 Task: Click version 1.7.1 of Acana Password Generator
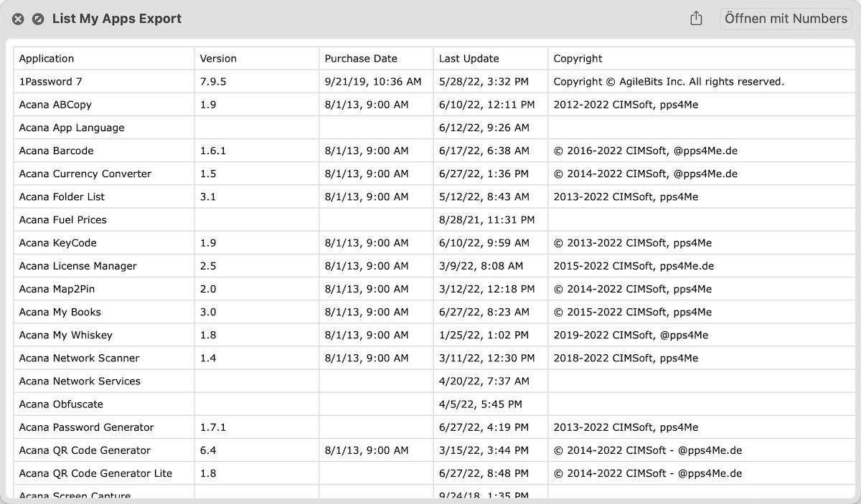pos(257,427)
